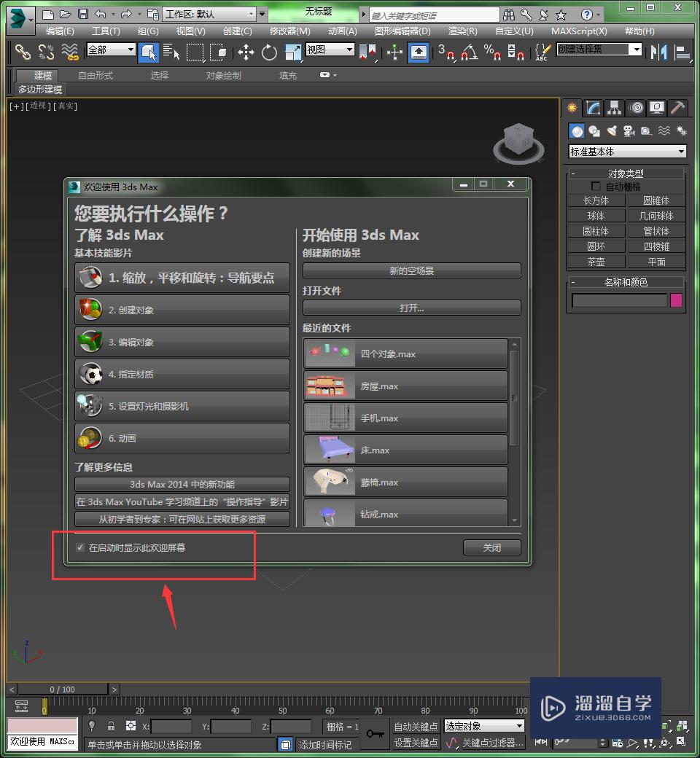The image size is (700, 758).
Task: Toggle Window/Crossing selection icon
Action: pos(218,52)
